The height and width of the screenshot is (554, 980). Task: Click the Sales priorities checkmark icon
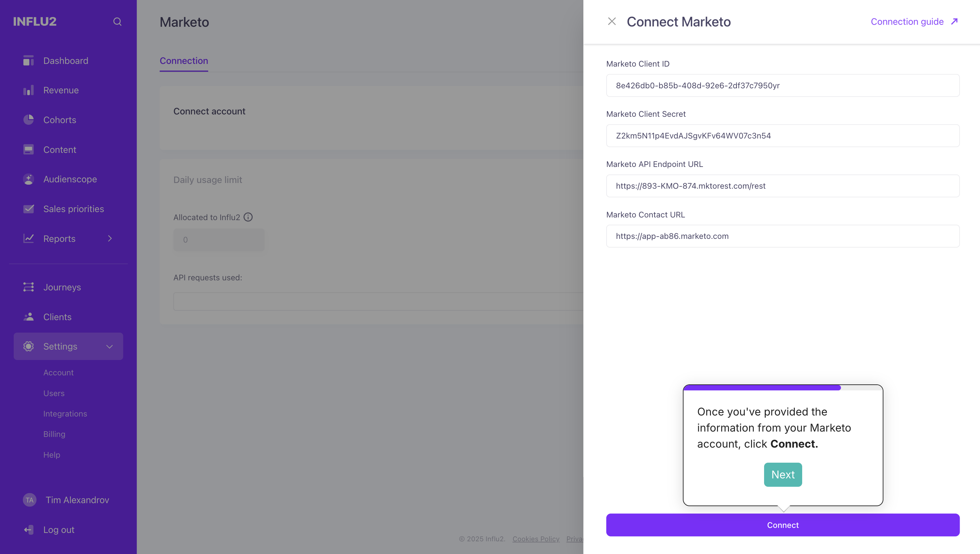(x=28, y=209)
